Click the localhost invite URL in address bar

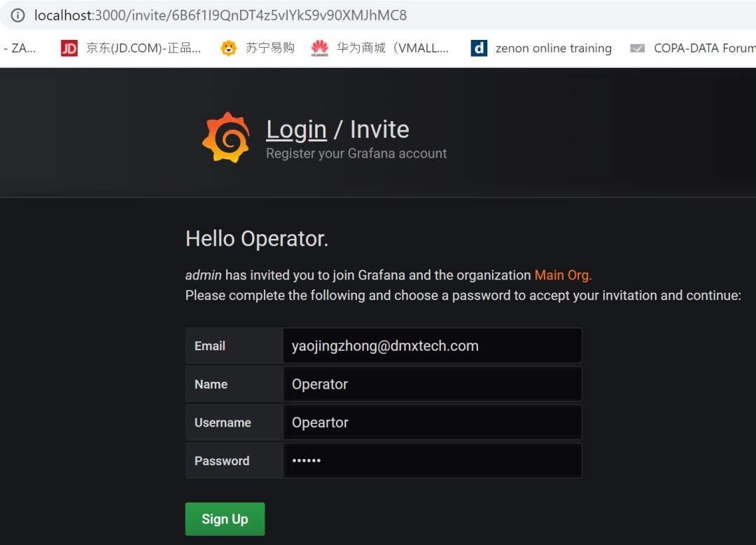point(220,15)
